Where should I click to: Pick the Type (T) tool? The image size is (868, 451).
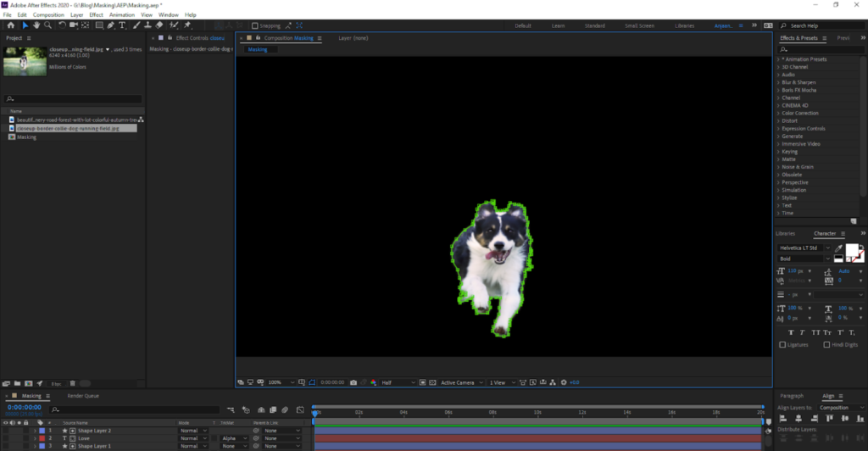(122, 25)
